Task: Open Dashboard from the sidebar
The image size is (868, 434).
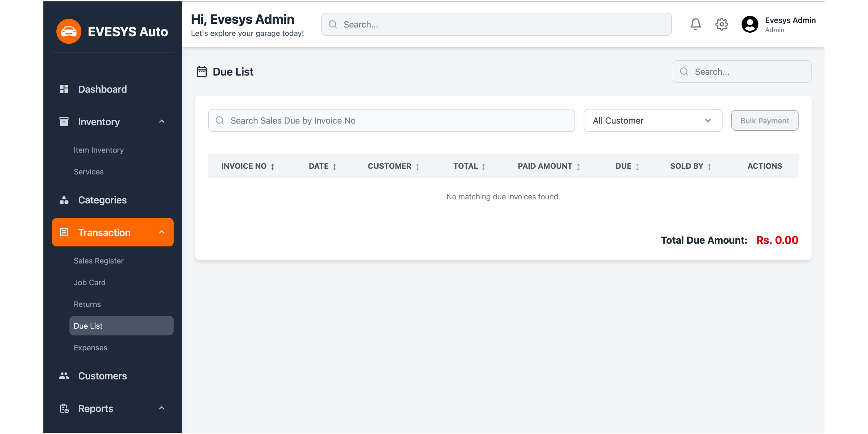Action: tap(102, 89)
